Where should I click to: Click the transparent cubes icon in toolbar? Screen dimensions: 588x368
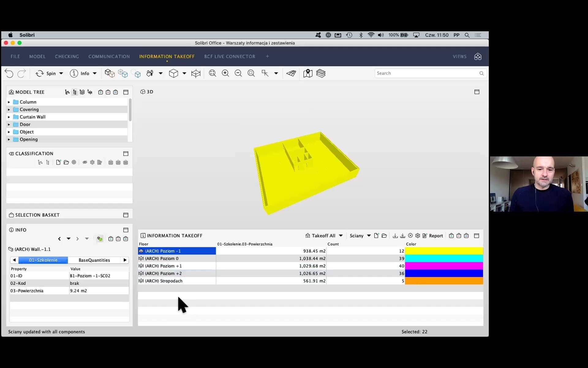tap(123, 73)
